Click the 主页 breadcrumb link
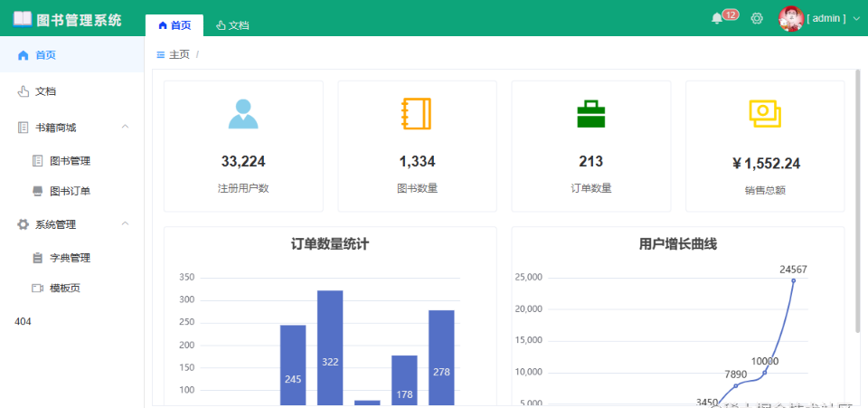This screenshot has height=408, width=868. pyautogui.click(x=179, y=55)
